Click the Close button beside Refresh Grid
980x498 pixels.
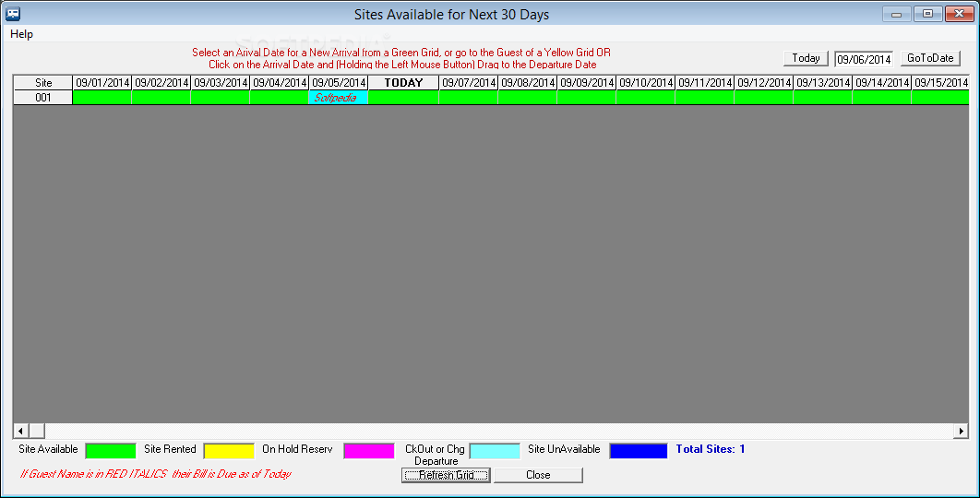[538, 475]
